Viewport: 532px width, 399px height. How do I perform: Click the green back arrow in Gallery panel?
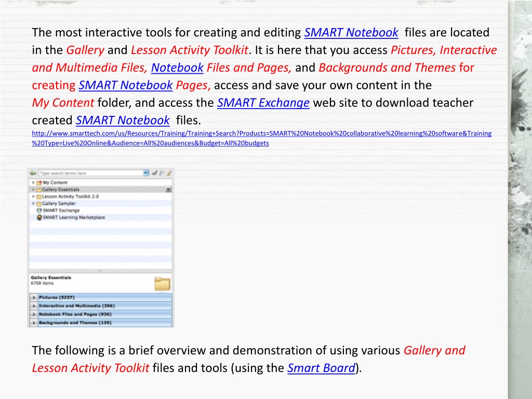(33, 173)
